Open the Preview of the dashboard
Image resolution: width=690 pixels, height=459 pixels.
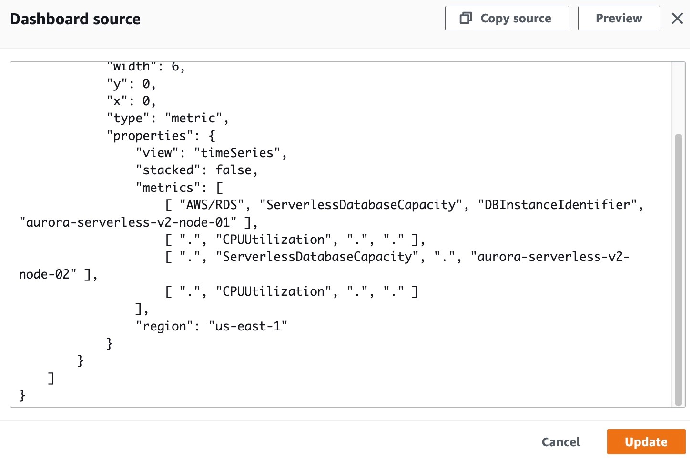point(618,18)
